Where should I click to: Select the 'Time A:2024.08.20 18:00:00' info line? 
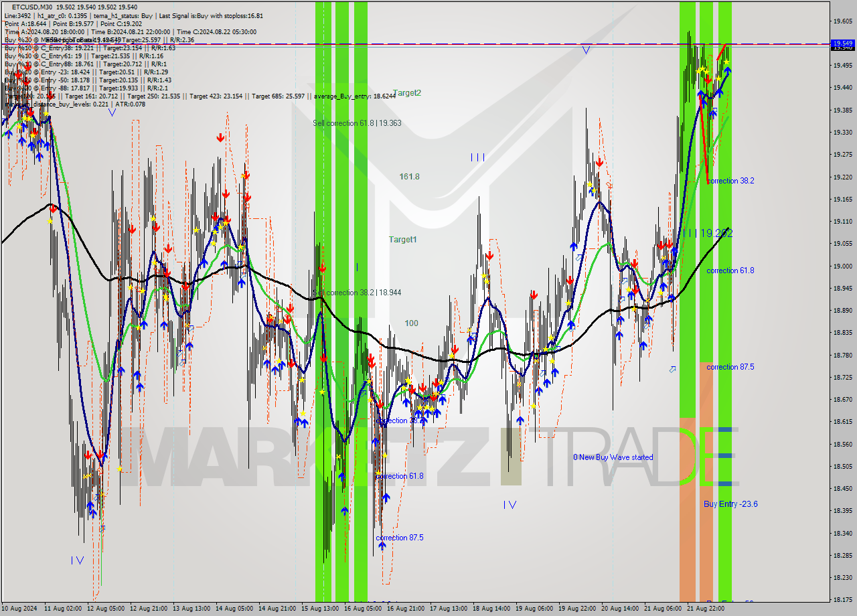click(44, 31)
